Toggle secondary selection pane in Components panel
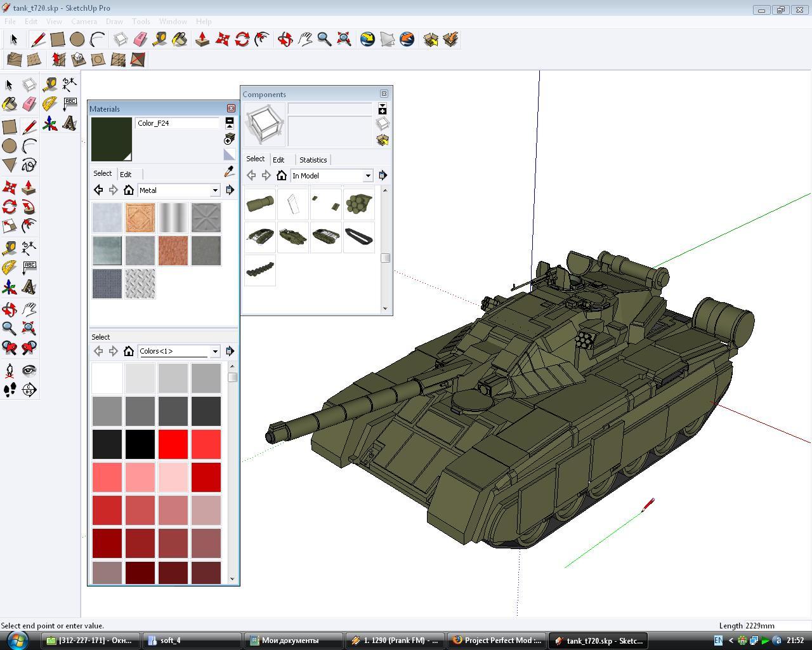The width and height of the screenshot is (812, 650). click(383, 109)
